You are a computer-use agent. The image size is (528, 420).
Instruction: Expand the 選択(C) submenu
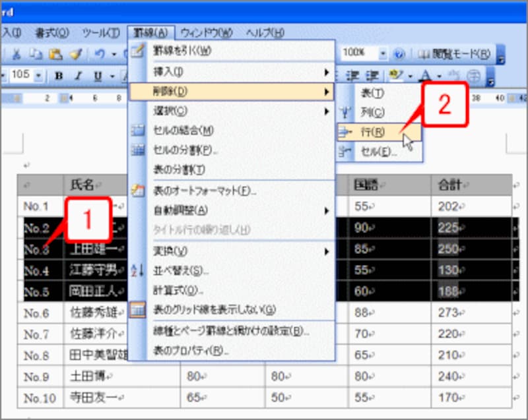click(232, 111)
